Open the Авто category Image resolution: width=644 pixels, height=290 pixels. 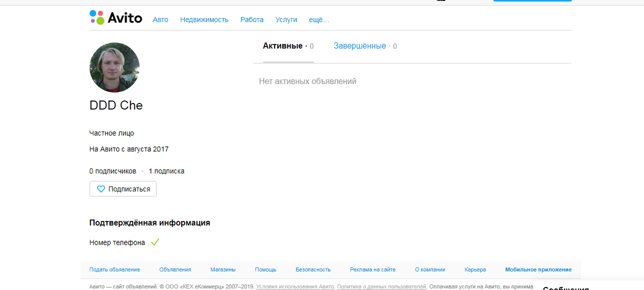pyautogui.click(x=160, y=20)
